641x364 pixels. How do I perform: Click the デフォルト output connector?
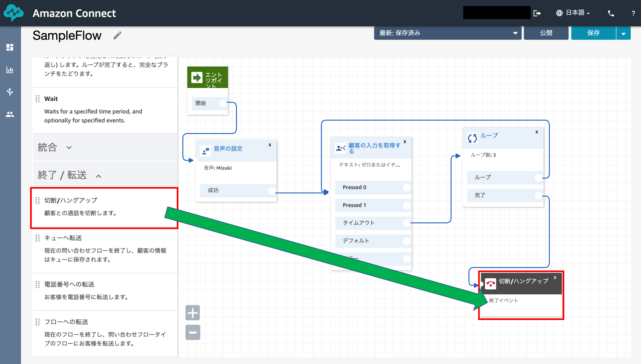[407, 241]
